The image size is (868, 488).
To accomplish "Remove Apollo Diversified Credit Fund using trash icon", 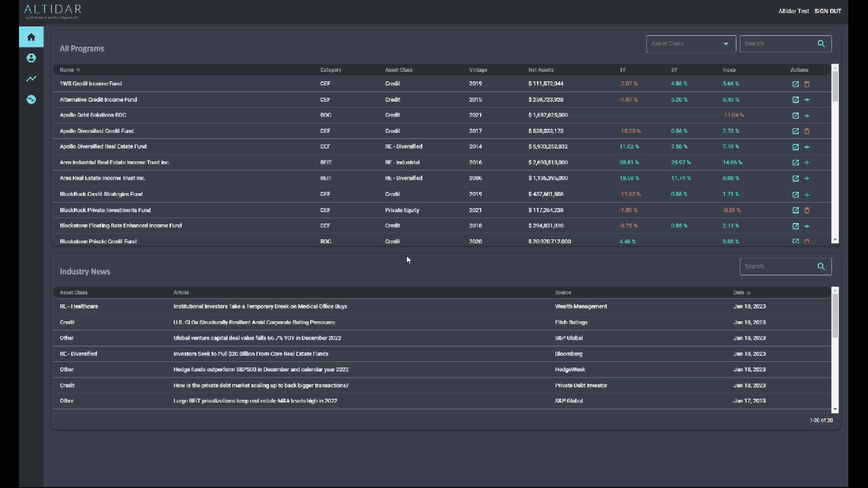I will click(x=807, y=131).
